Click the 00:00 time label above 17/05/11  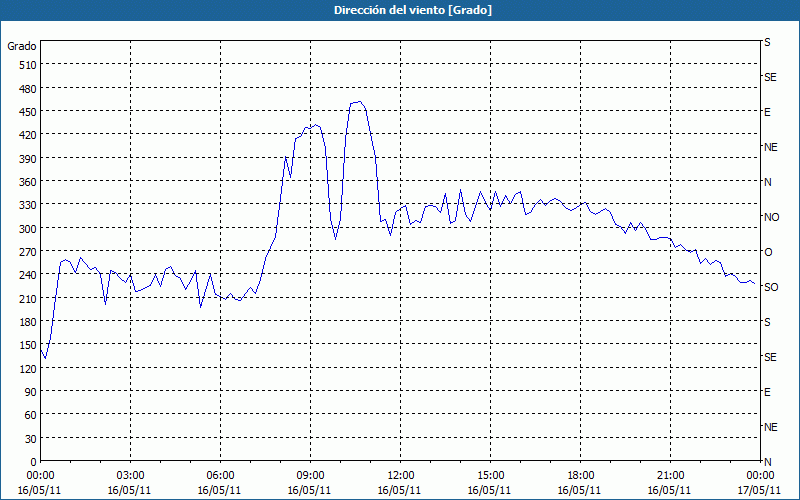coord(760,476)
